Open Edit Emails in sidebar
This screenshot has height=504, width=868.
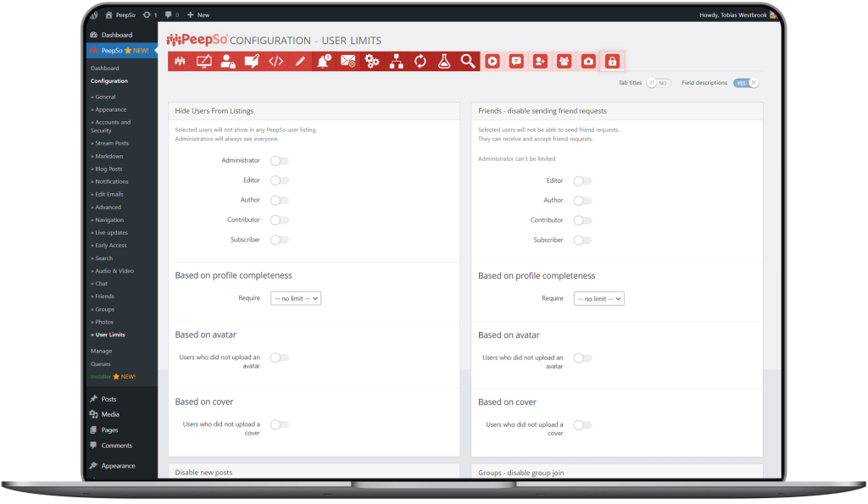point(109,195)
